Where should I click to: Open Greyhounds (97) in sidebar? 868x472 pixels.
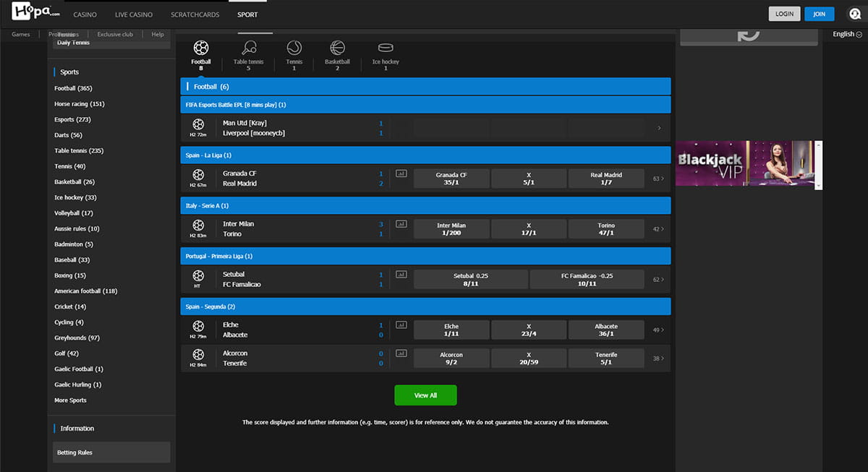[x=77, y=338]
